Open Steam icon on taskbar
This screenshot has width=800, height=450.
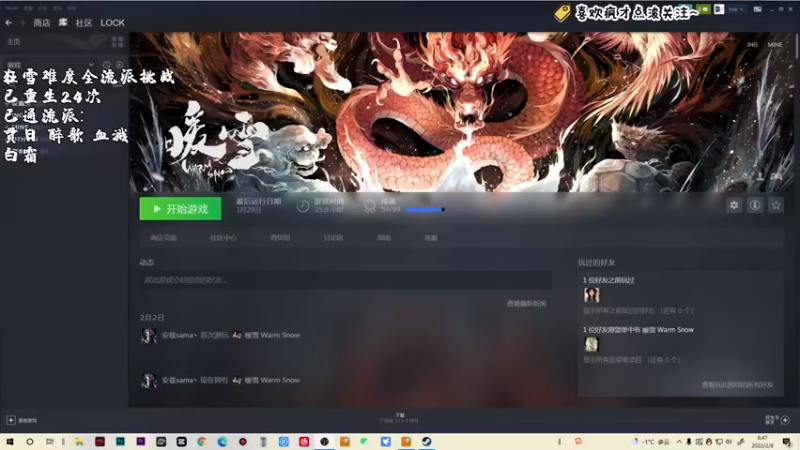427,442
